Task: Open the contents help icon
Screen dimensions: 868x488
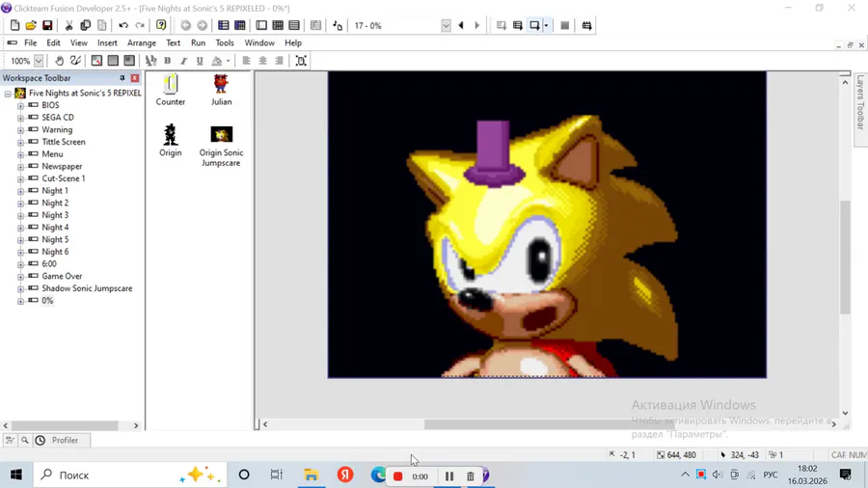Action: [161, 25]
